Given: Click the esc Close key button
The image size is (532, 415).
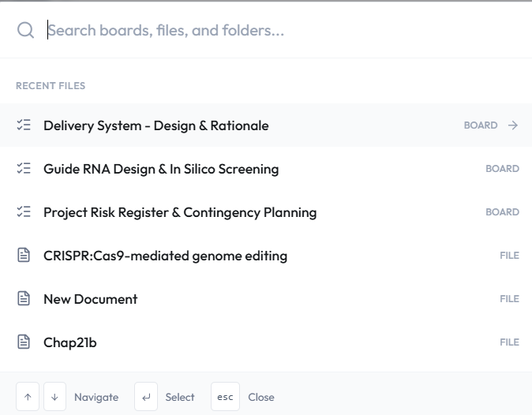Looking at the screenshot, I should click(x=225, y=397).
